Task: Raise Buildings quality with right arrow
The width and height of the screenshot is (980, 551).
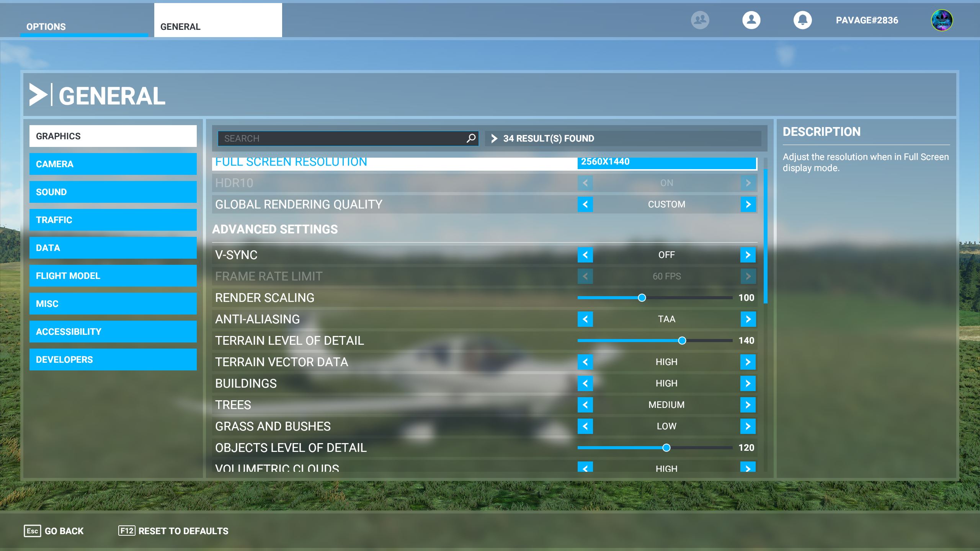Action: point(748,383)
